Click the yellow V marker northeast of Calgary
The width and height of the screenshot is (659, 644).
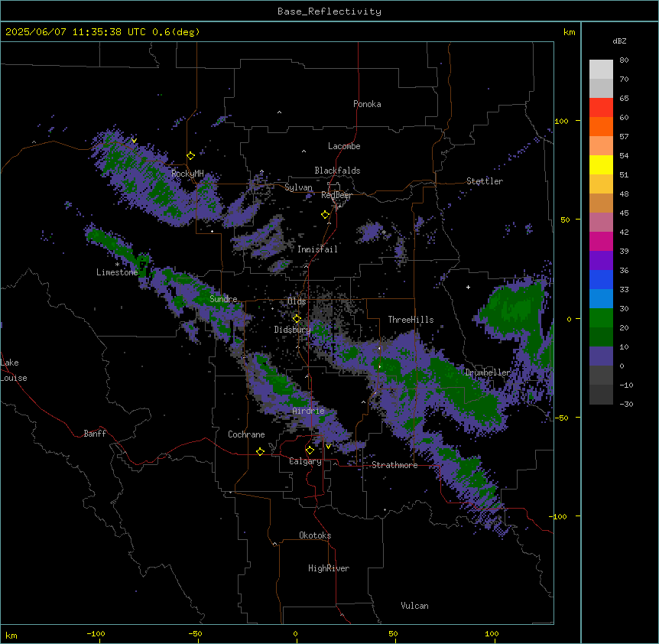pyautogui.click(x=328, y=447)
